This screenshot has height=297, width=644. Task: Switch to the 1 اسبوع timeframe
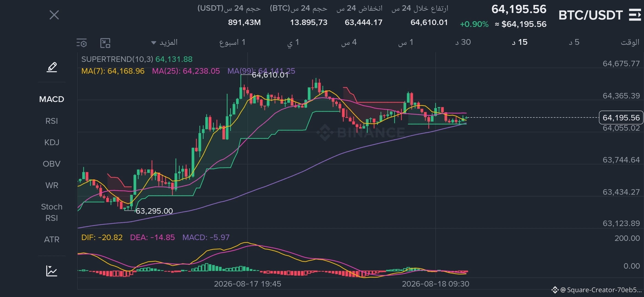click(x=232, y=42)
